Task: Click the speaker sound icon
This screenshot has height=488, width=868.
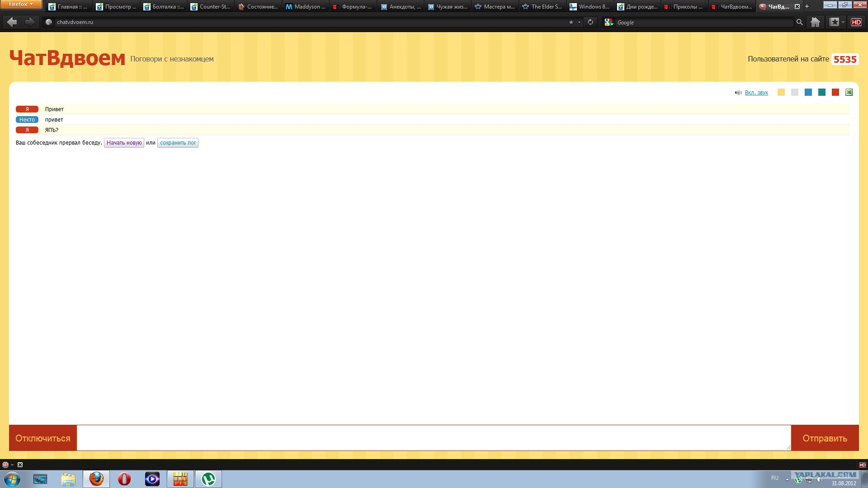Action: [x=738, y=93]
